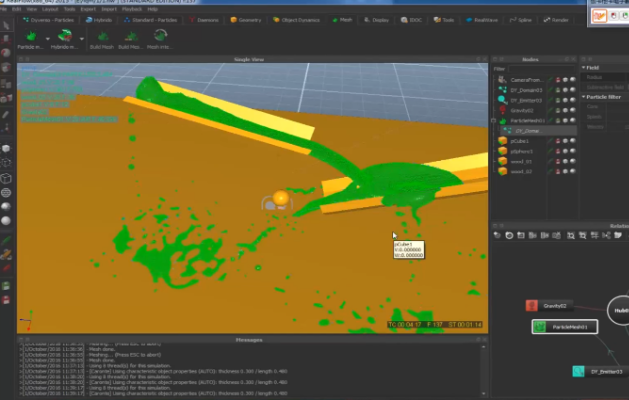Click the first icon in Relationship editor toolbar
629x400 pixels.
[x=497, y=236]
